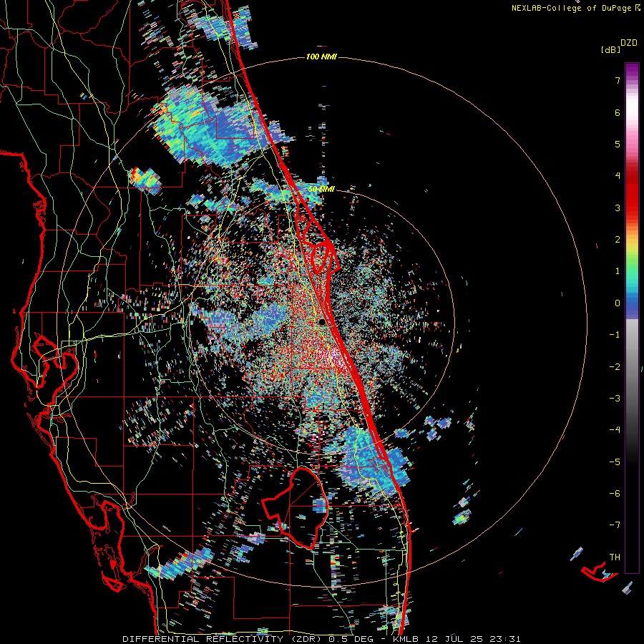Click the -7 value on color scale
The height and width of the screenshot is (644, 644).
pyautogui.click(x=615, y=525)
